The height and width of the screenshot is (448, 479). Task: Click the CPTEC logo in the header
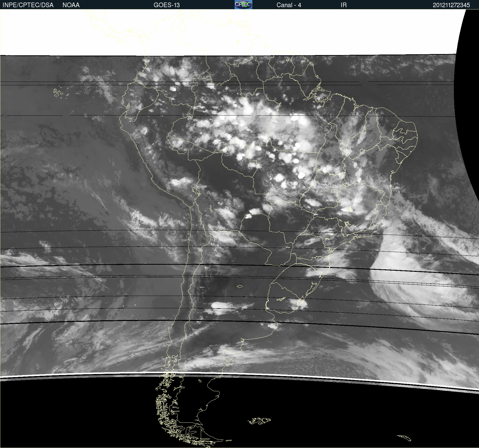(243, 5)
